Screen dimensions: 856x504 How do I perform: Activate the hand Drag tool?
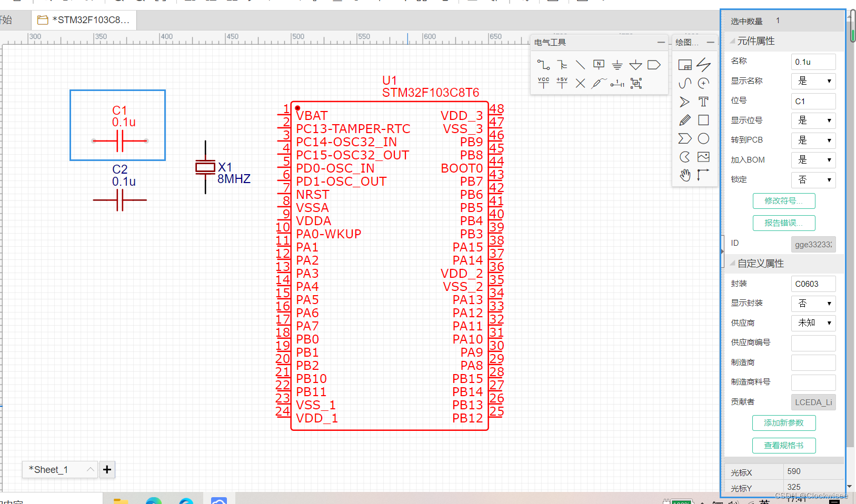click(685, 175)
